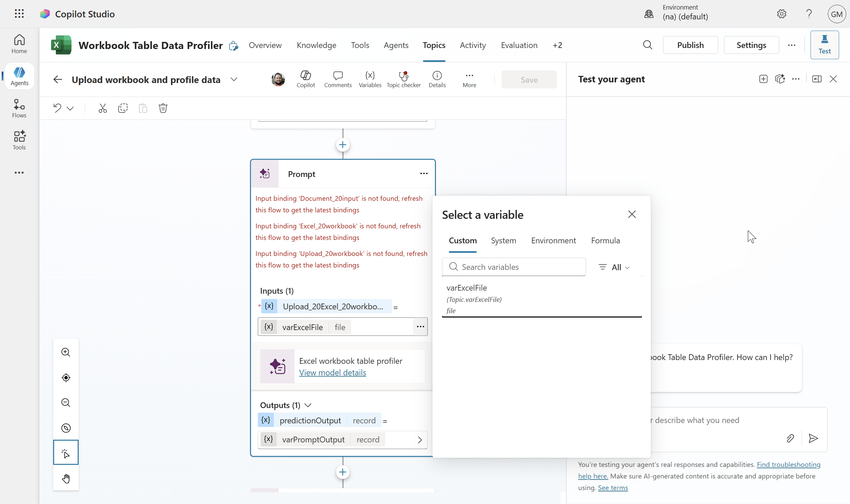Click the delete trash icon
This screenshot has width=850, height=504.
[163, 108]
